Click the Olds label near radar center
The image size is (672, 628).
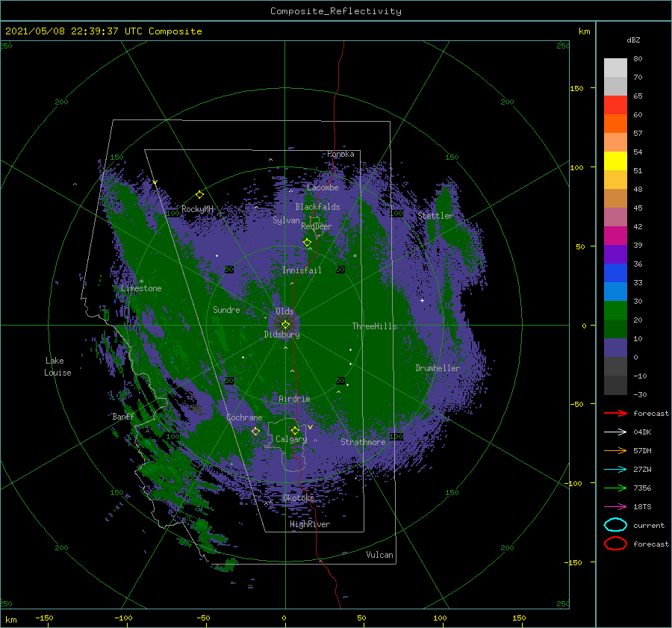[x=284, y=311]
